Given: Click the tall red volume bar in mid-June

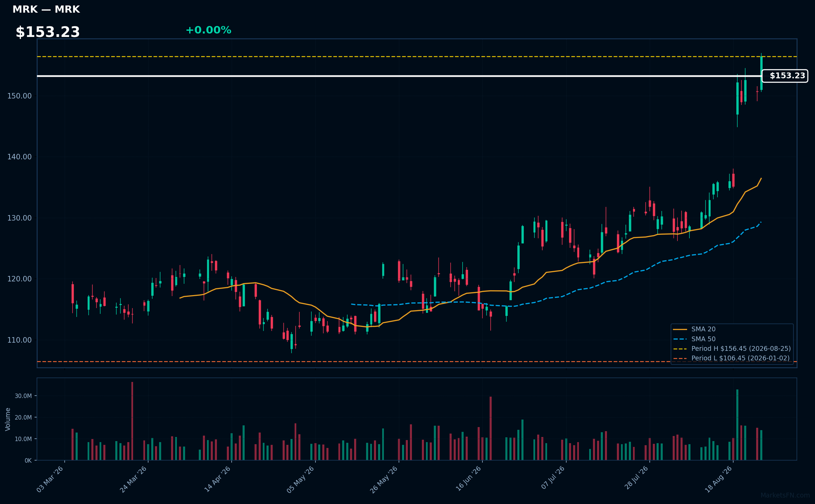Looking at the screenshot, I should pos(491,428).
